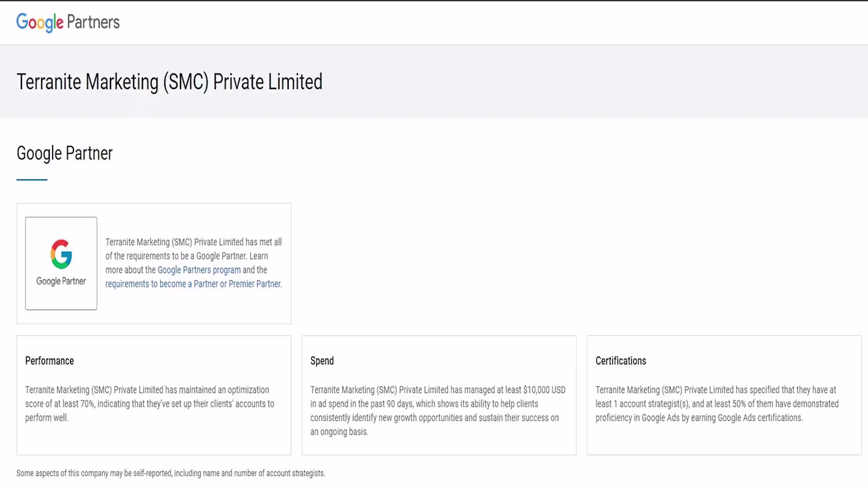The image size is (868, 488).
Task: Click the Terranite Marketing company title heading
Action: (x=169, y=82)
